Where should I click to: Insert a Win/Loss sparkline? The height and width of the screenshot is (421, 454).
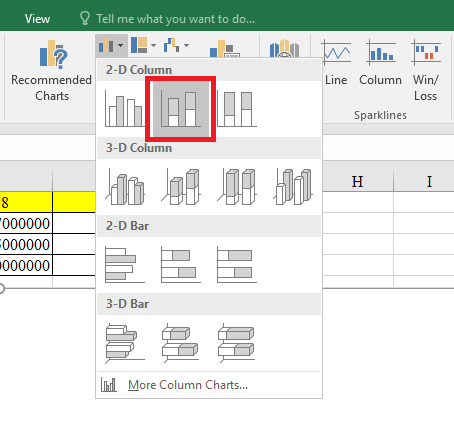426,70
